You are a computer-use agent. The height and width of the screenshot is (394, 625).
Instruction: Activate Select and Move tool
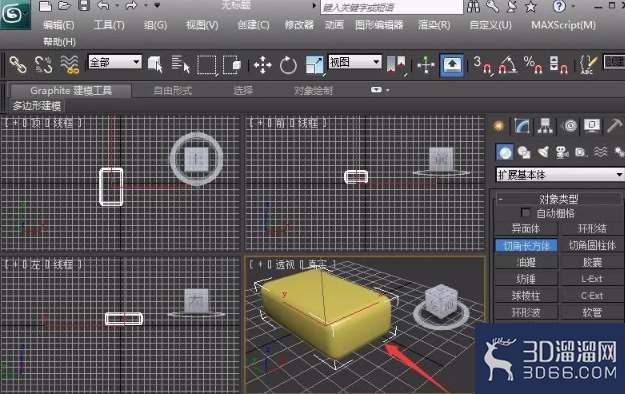click(262, 65)
